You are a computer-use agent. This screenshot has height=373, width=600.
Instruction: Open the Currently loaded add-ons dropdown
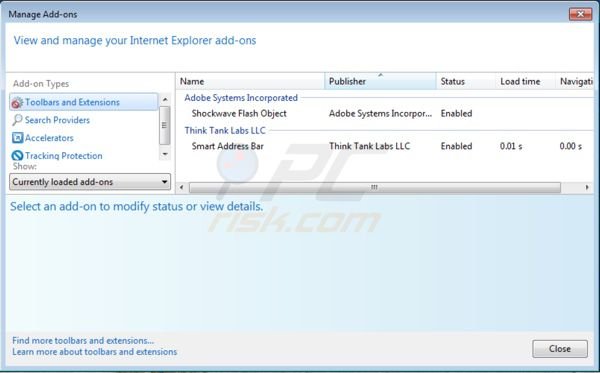pyautogui.click(x=90, y=182)
